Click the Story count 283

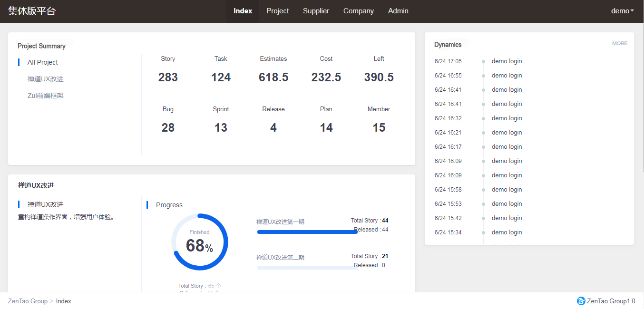point(168,77)
